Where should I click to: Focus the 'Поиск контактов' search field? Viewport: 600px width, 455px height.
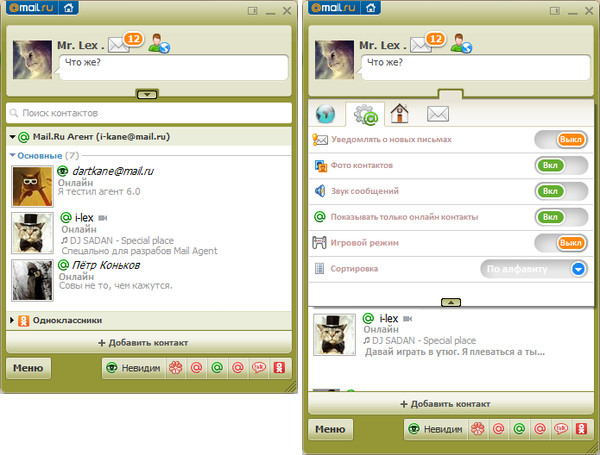(x=149, y=113)
